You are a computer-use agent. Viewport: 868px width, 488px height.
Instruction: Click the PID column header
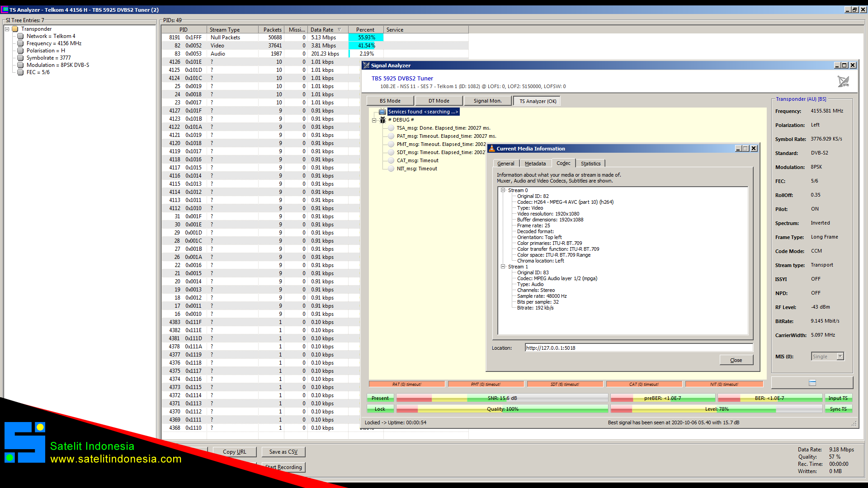(x=184, y=30)
